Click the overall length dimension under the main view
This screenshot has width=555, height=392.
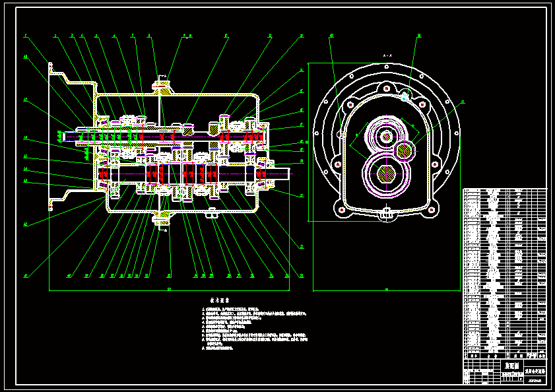169,290
